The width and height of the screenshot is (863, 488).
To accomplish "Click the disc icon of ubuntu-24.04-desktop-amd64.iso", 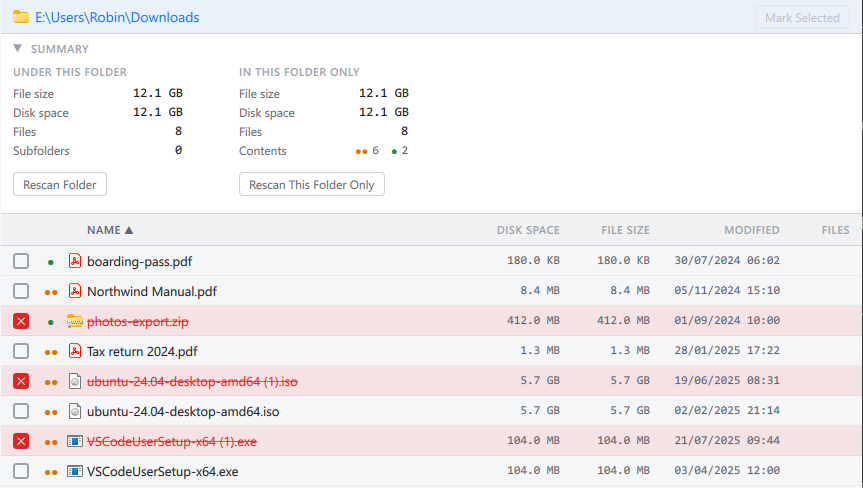I will point(75,411).
